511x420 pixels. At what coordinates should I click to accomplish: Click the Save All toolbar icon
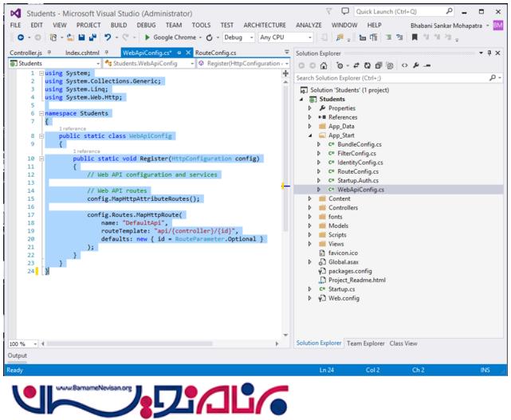tap(94, 37)
